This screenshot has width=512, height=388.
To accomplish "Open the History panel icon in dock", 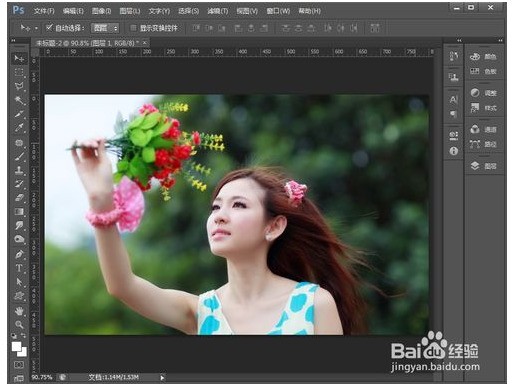I will coord(454,56).
